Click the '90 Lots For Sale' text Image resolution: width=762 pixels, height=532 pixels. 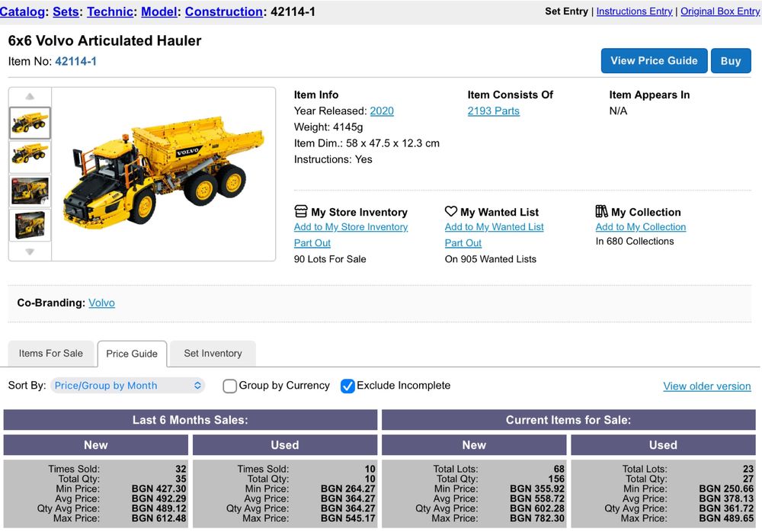click(x=330, y=259)
